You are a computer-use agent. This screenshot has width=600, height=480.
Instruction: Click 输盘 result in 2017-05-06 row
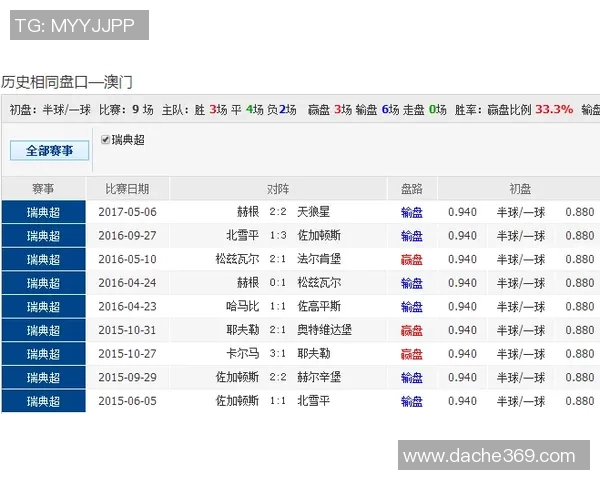412,212
